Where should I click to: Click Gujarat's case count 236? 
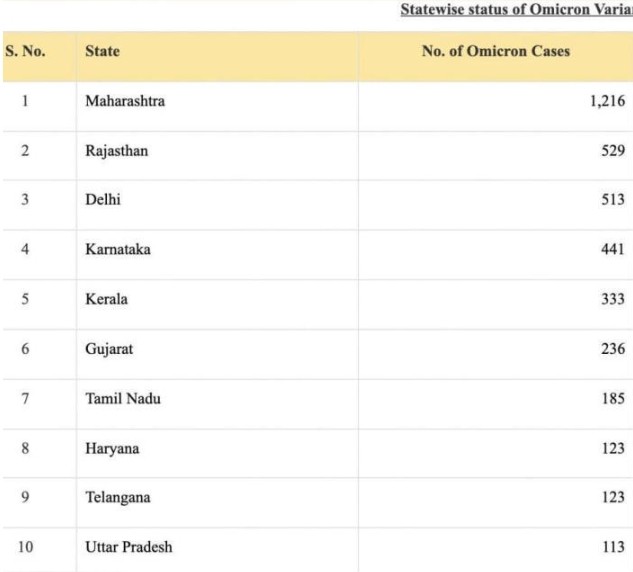pyautogui.click(x=613, y=349)
